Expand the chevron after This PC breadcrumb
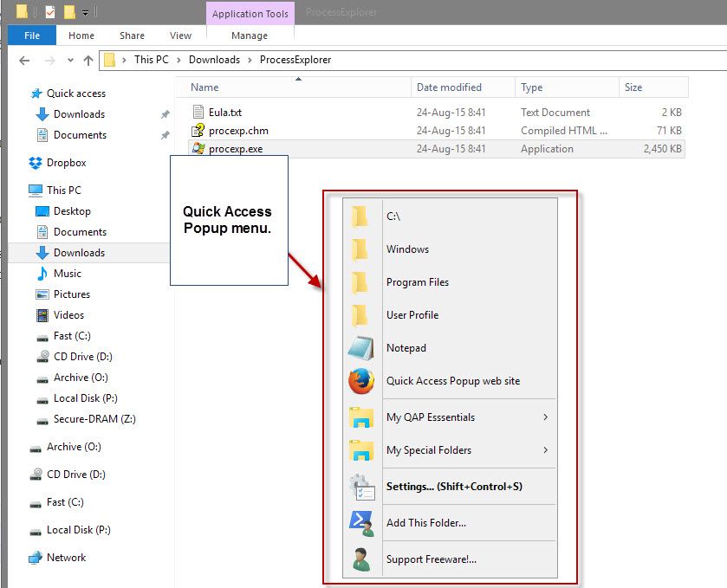Image resolution: width=727 pixels, height=588 pixels. point(179,61)
